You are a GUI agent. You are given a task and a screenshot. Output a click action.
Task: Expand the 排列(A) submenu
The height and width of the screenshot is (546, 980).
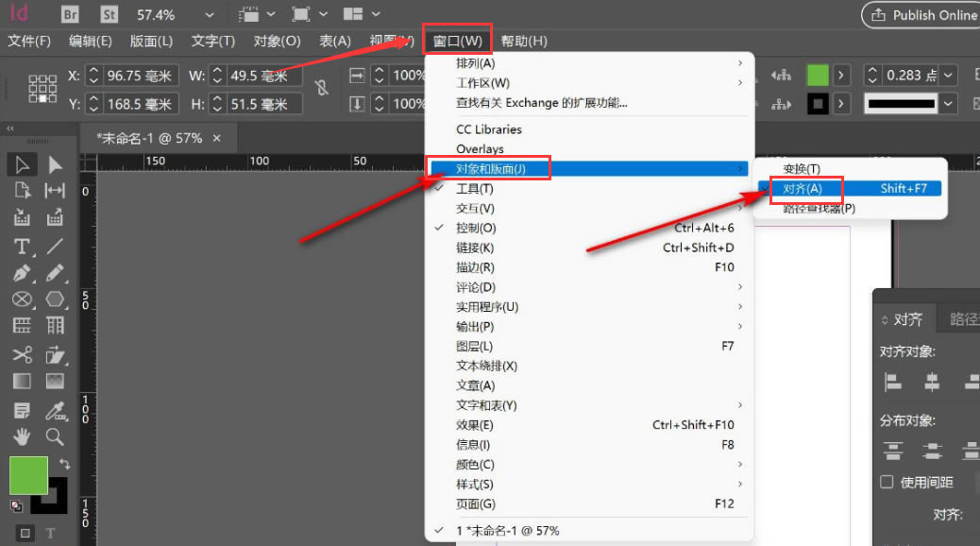[589, 63]
